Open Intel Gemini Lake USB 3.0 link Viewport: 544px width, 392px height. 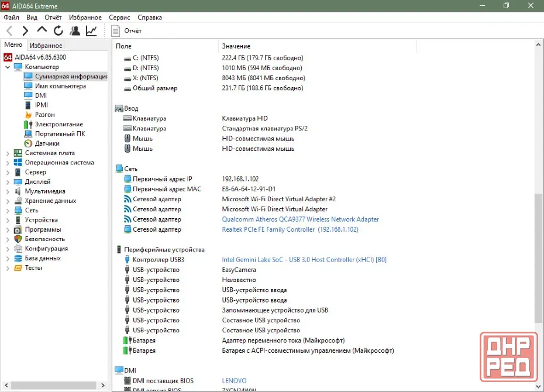click(x=304, y=260)
